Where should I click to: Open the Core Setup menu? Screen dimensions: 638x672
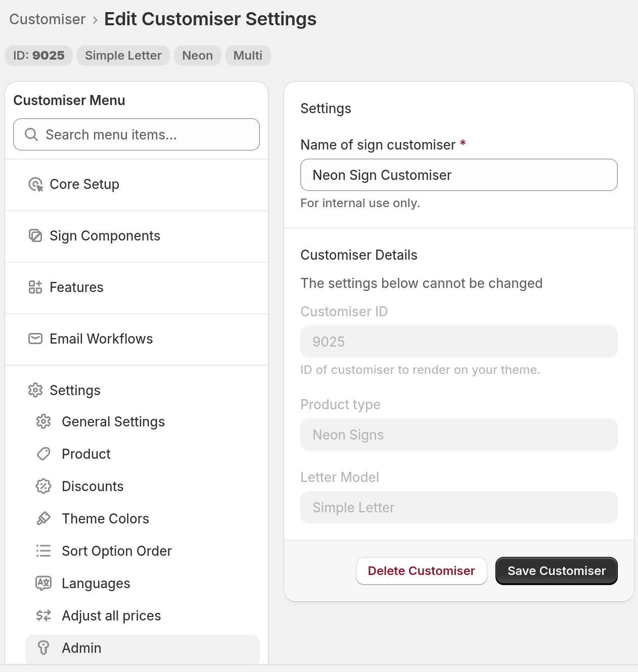pyautogui.click(x=136, y=184)
